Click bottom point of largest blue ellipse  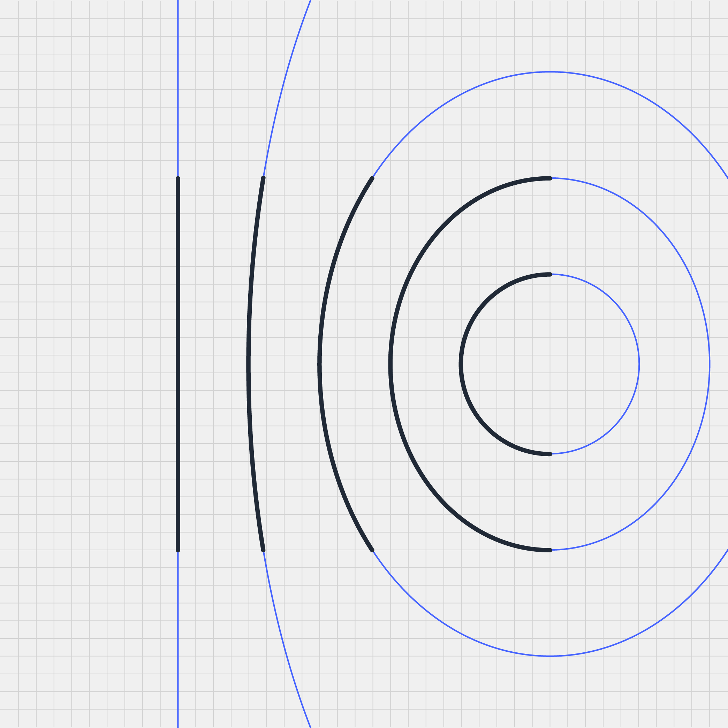[550, 657]
